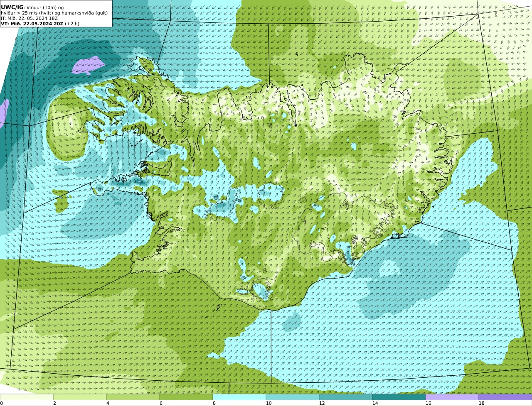532x406 pixels.
Task: Click the 10–12 m/s cyan legend swatch
Action: [x=293, y=397]
